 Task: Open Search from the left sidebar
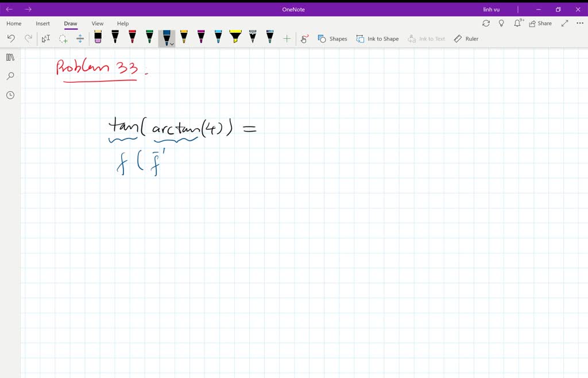pyautogui.click(x=10, y=76)
